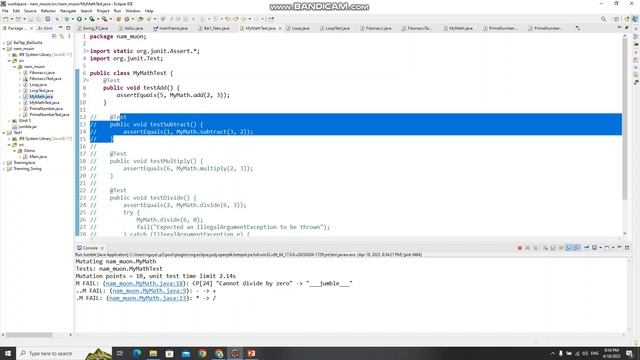The image size is (640, 360).
Task: Click the New Java Class icon
Action: pos(127,19)
